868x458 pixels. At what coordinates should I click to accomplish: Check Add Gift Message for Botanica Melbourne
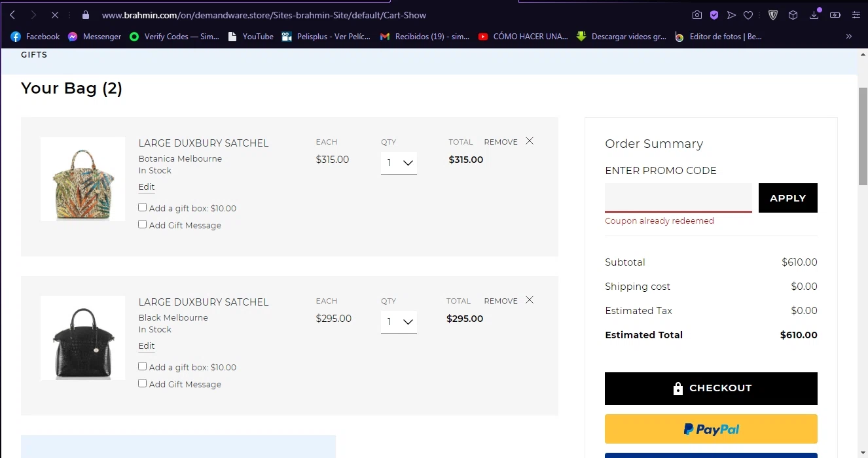(x=143, y=224)
